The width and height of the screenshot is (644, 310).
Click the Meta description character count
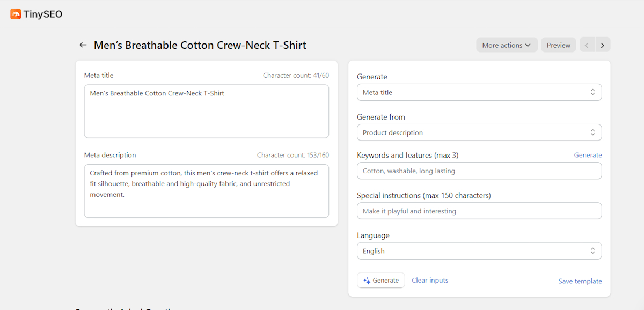point(292,156)
